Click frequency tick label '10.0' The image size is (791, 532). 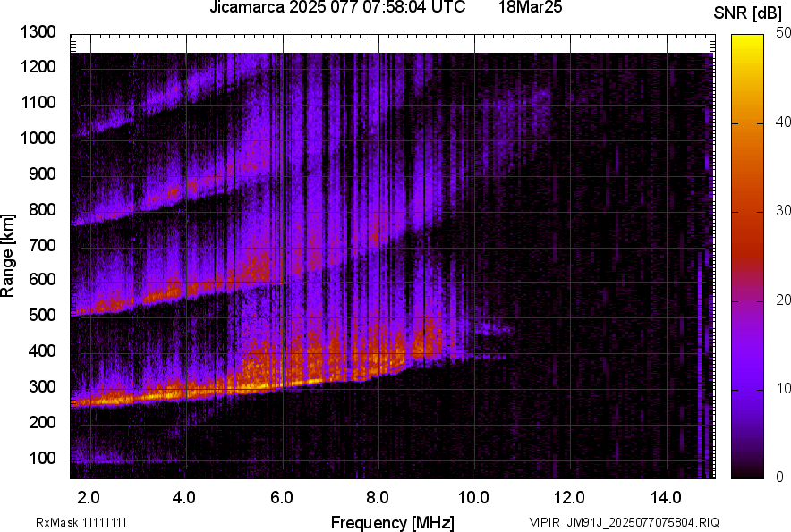pyautogui.click(x=473, y=498)
